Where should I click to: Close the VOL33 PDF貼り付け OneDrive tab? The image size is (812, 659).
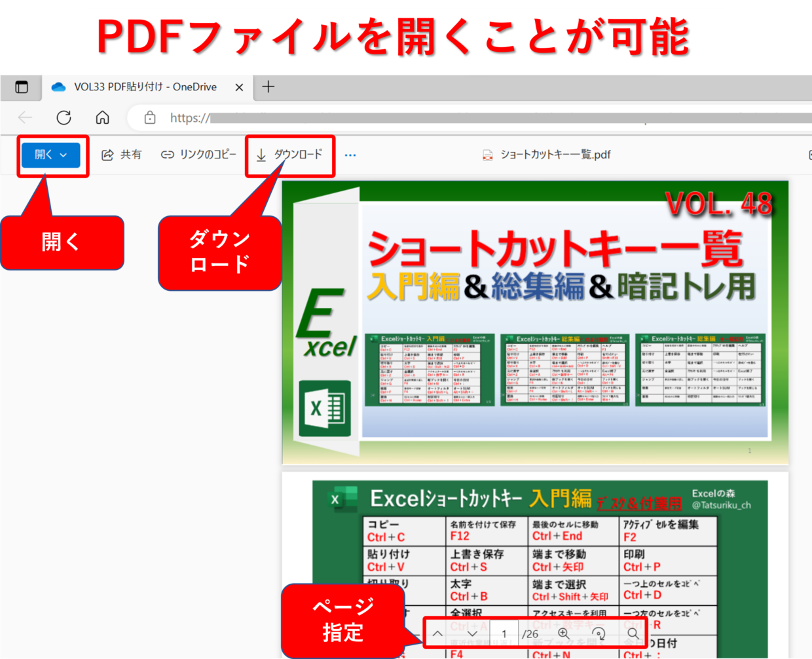239,87
